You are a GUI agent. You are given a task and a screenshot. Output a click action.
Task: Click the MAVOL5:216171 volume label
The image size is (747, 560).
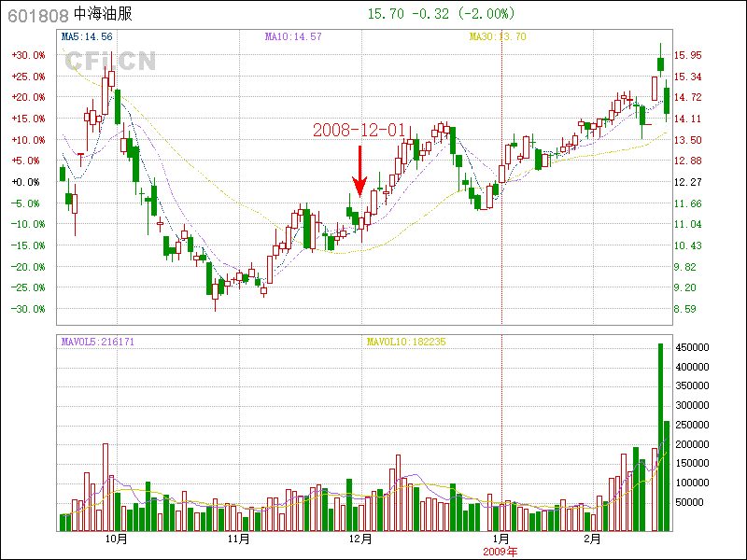pyautogui.click(x=97, y=342)
